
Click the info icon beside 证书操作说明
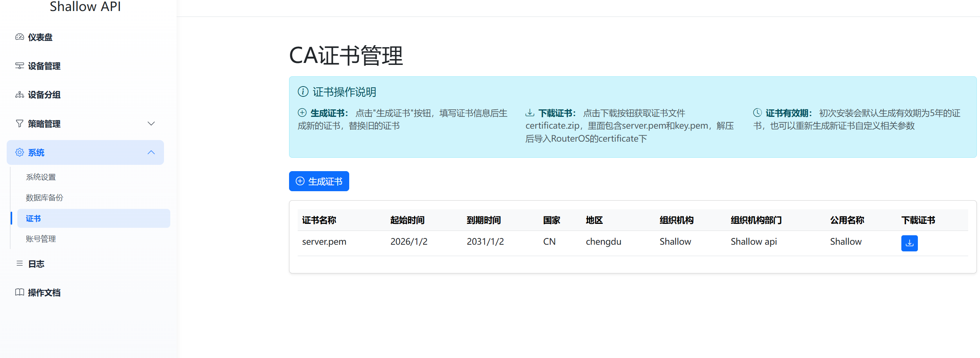[x=303, y=92]
